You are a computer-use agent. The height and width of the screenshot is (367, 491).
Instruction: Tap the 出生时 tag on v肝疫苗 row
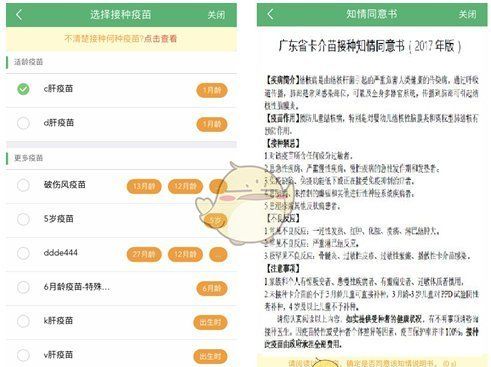point(210,356)
